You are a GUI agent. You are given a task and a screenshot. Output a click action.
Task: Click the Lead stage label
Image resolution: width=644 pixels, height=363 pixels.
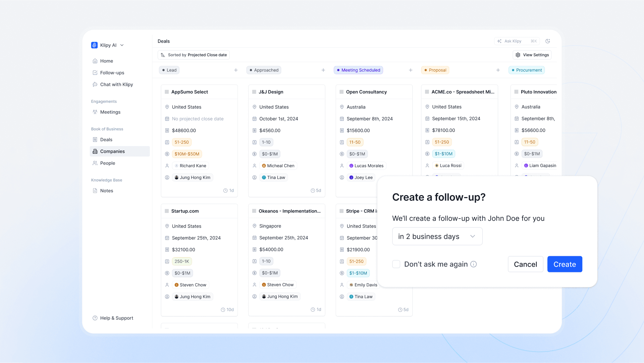(169, 70)
